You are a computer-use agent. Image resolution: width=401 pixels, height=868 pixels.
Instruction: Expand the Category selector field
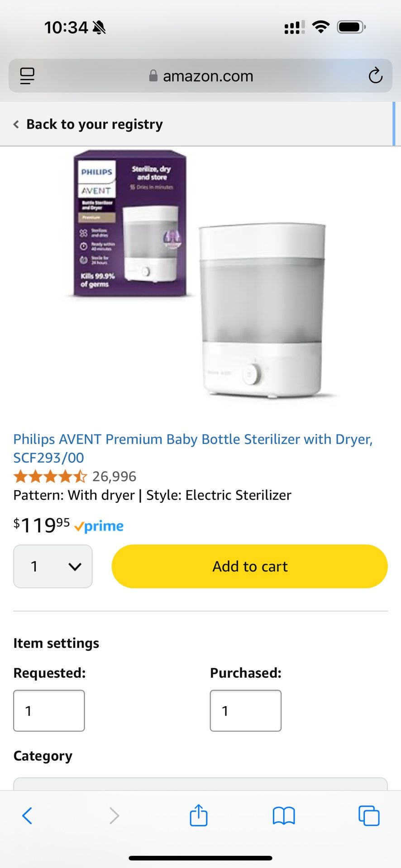pyautogui.click(x=200, y=784)
